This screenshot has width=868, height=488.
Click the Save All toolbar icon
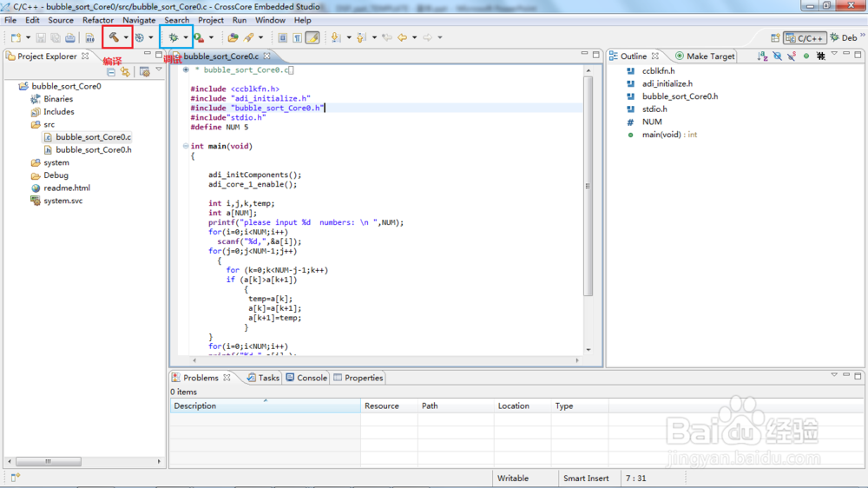point(56,37)
